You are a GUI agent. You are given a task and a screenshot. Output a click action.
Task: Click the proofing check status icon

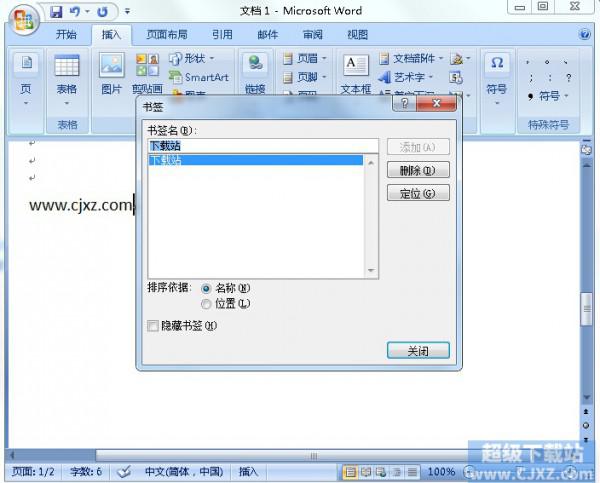click(124, 472)
